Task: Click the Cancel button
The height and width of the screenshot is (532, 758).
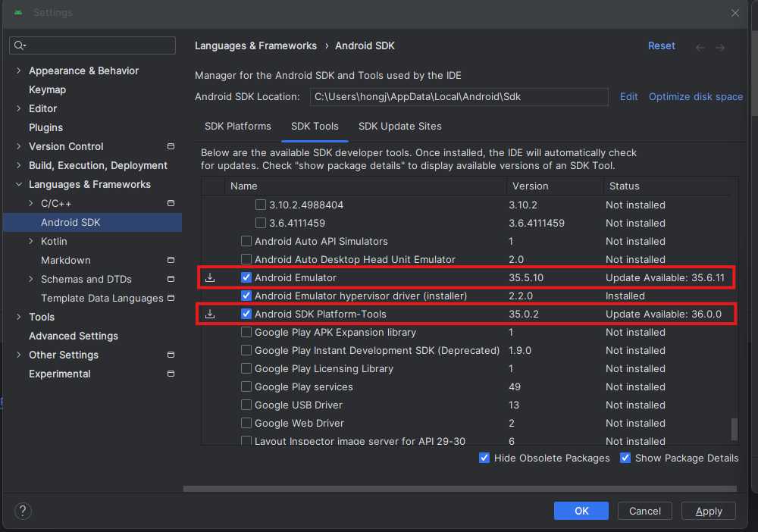Action: coord(645,511)
